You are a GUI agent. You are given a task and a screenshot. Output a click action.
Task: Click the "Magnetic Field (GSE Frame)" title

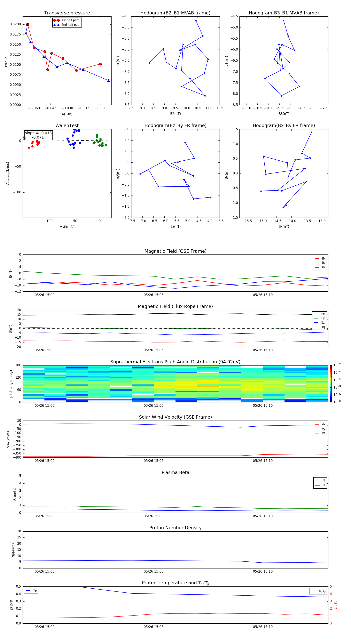pos(175,251)
